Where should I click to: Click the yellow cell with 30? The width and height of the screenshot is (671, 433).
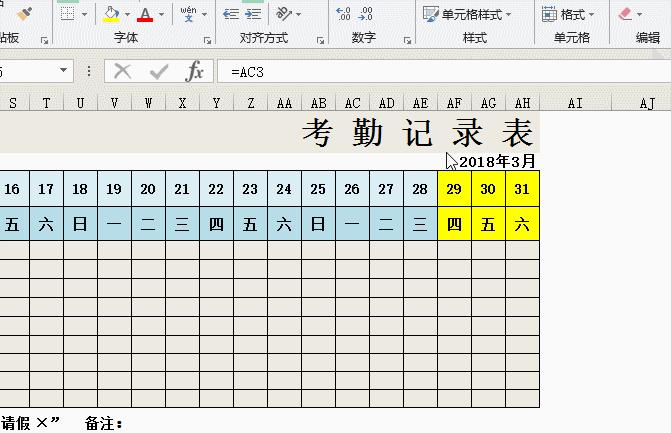(488, 189)
